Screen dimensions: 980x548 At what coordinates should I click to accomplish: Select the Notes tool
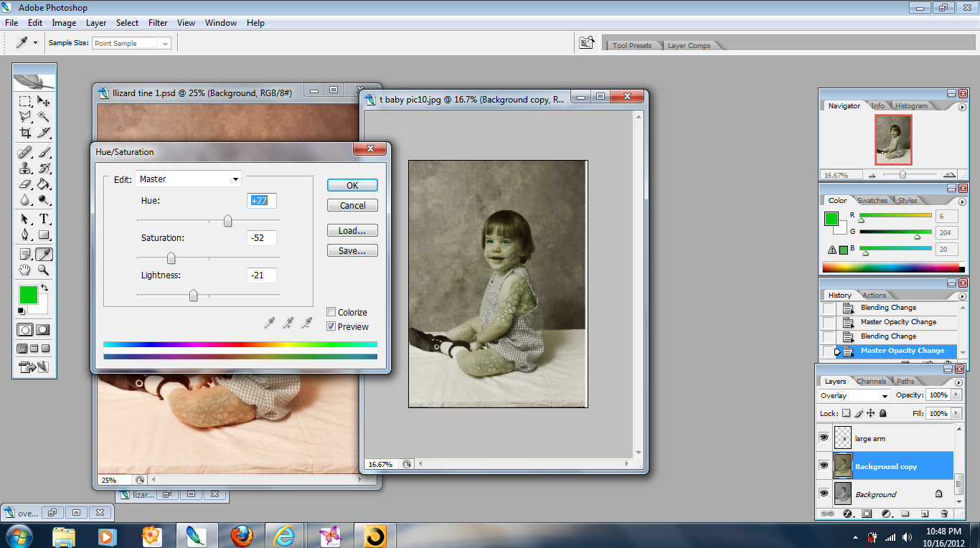[25, 254]
